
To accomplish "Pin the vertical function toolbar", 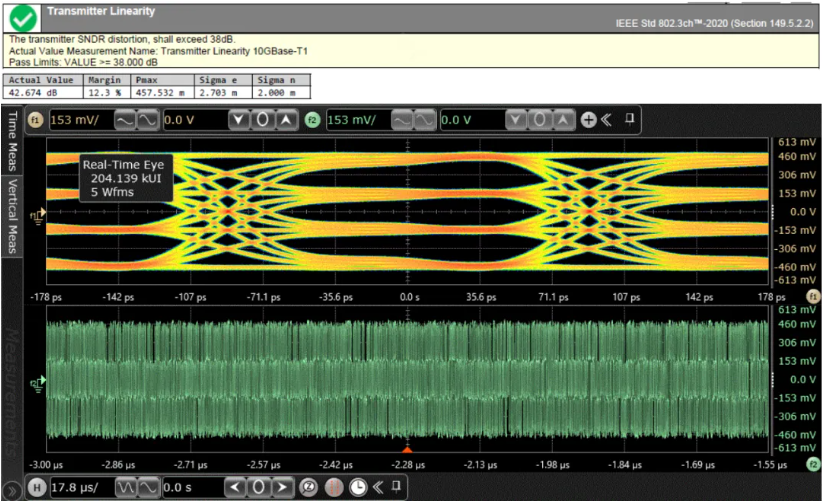I will click(x=630, y=119).
